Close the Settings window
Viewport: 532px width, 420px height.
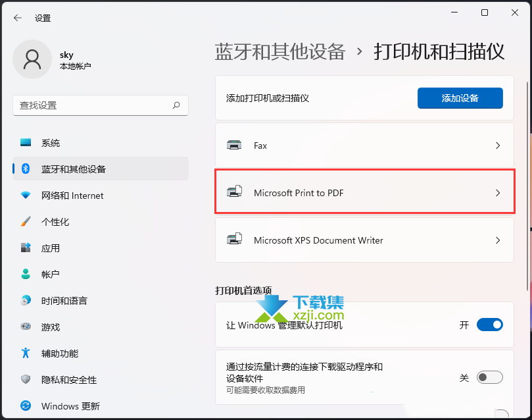[x=515, y=13]
